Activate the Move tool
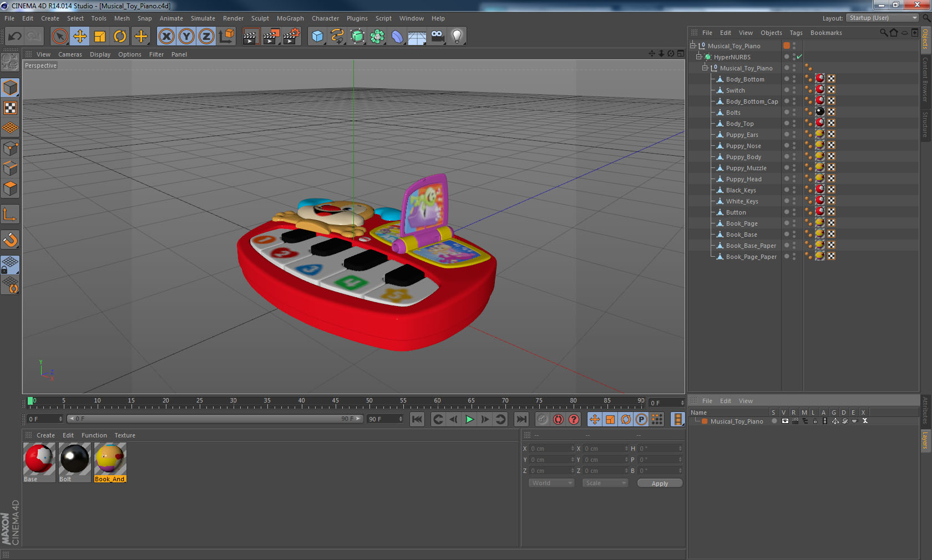 80,37
